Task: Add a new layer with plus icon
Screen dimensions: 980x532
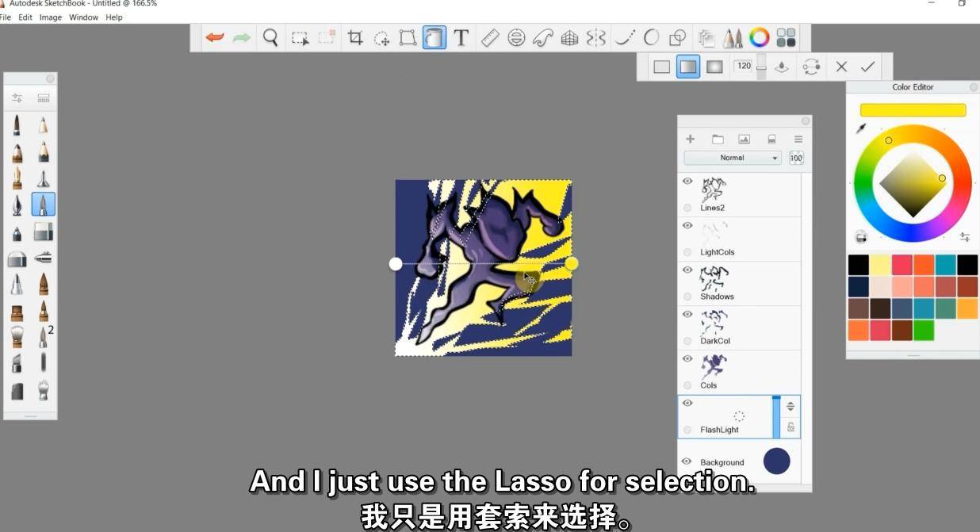Action: [690, 139]
